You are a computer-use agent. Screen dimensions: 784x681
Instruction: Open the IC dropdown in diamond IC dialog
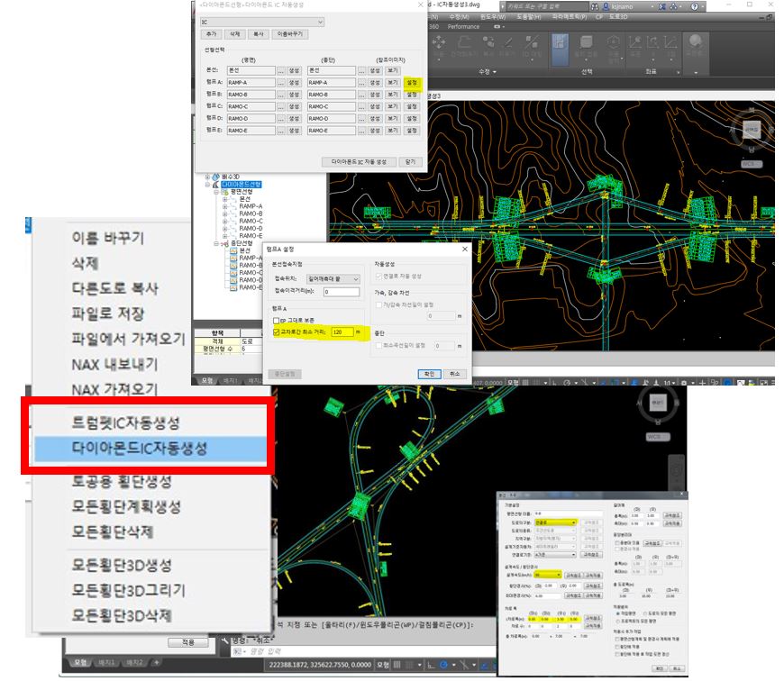[262, 22]
